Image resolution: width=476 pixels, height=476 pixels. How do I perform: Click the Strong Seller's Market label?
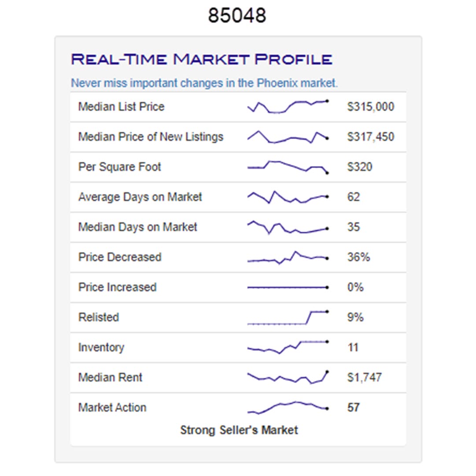(239, 430)
